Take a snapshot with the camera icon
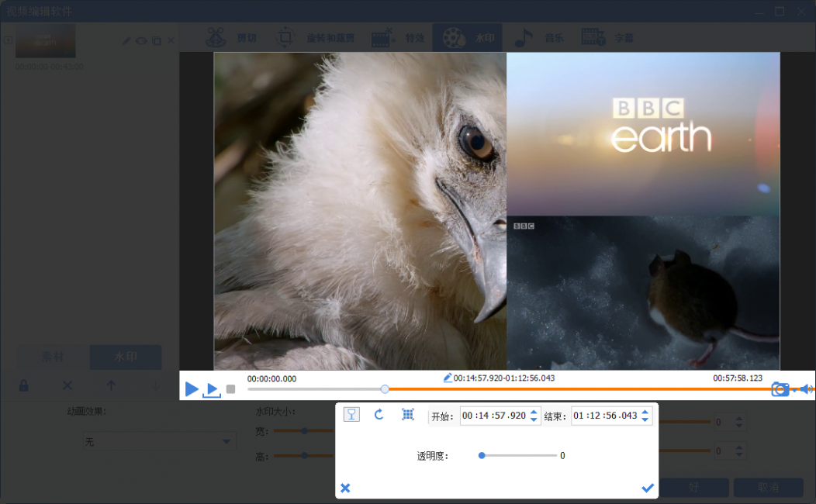Viewport: 816px width, 504px height. [780, 389]
